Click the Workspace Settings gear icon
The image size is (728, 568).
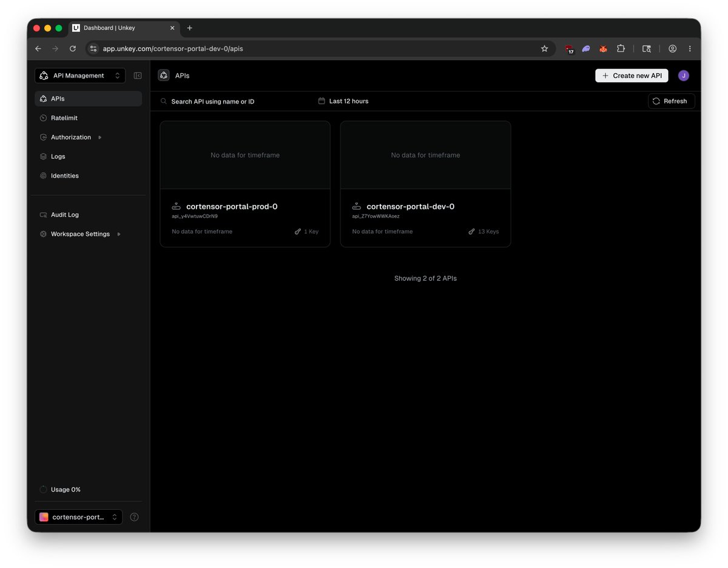(43, 234)
